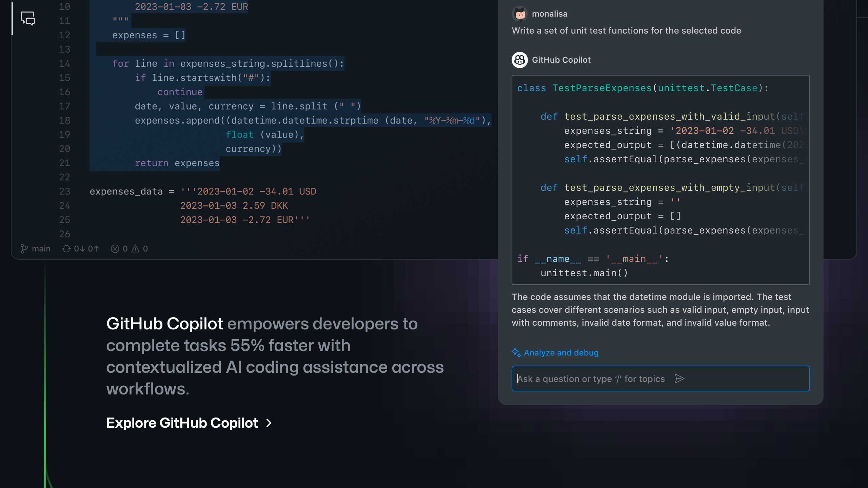Image resolution: width=868 pixels, height=488 pixels.
Task: Click the 'if __name__ == __main__' code line
Action: [593, 259]
